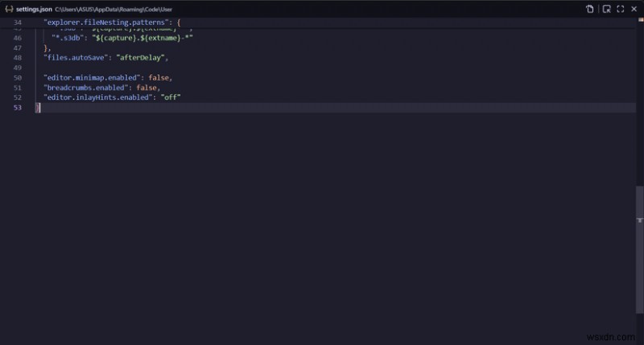Move editor into a new window icon
Screen dimensions: 644x345
pyautogui.click(x=607, y=9)
